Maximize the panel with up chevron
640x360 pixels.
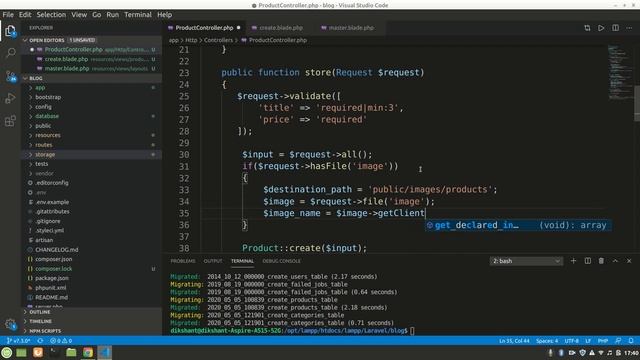615,261
